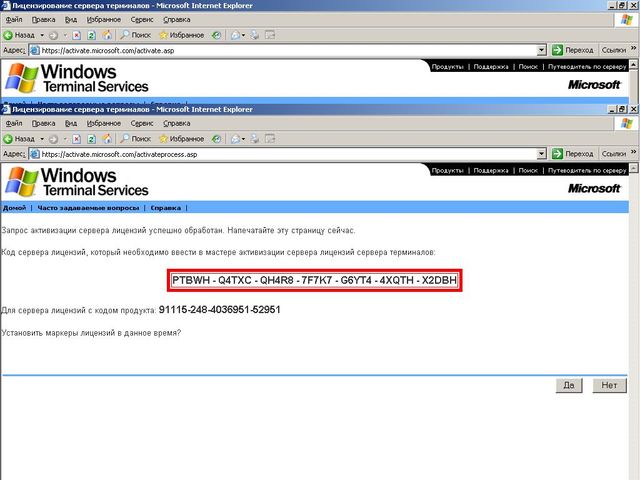Expand address dropdown in background window
Screen dimensions: 640x480
542,50
